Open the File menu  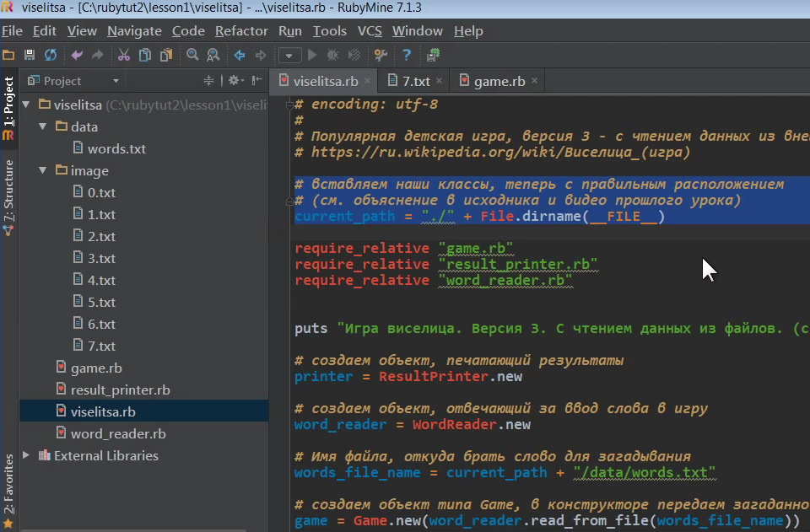[x=12, y=31]
